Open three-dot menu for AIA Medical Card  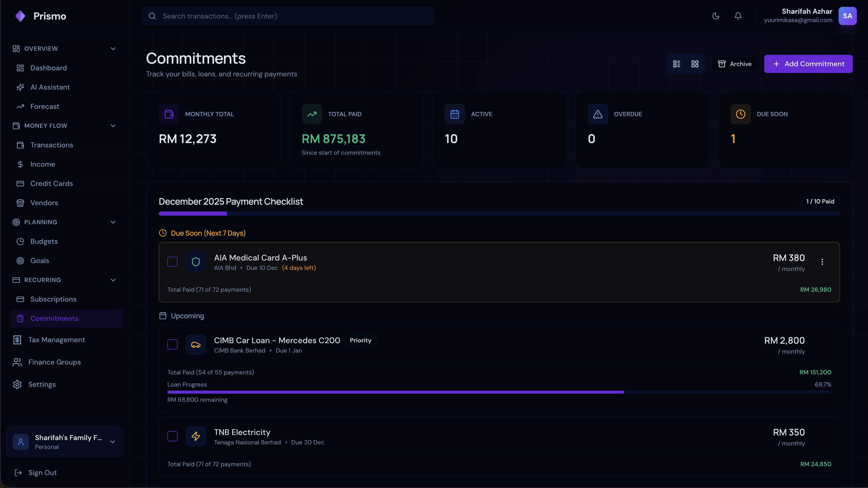pos(822,262)
